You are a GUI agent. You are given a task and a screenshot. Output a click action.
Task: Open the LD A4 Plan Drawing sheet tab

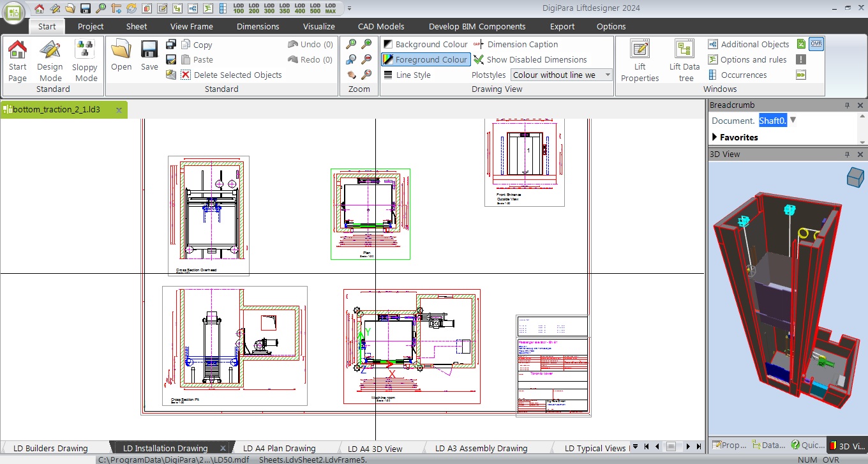[x=280, y=448]
